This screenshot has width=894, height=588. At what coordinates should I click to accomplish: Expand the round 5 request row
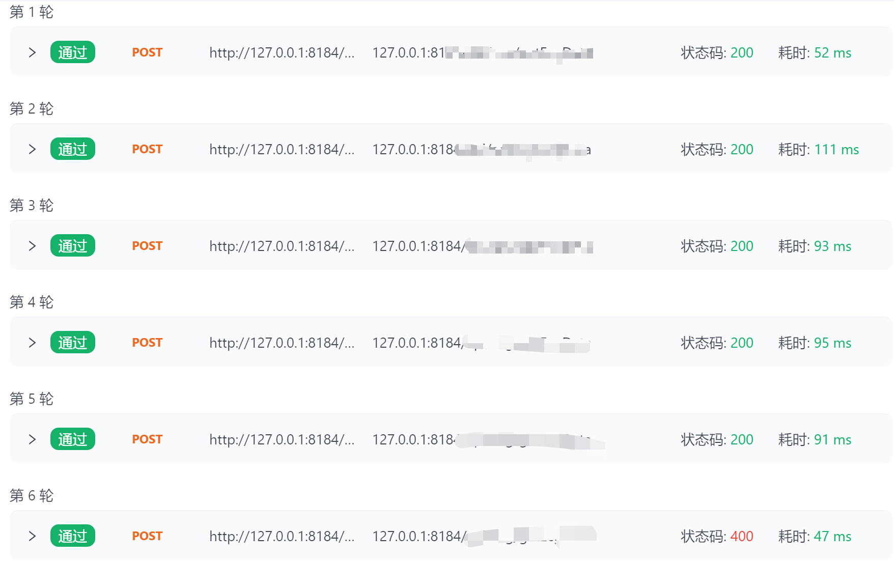click(x=32, y=439)
